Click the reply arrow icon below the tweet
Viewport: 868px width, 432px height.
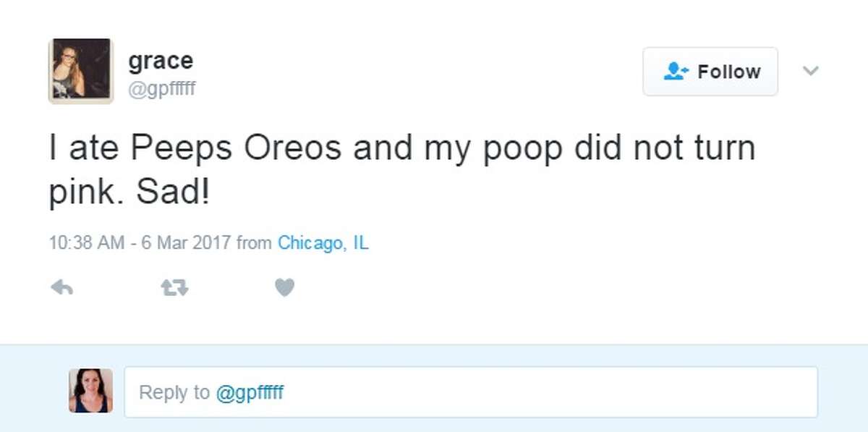pyautogui.click(x=63, y=287)
